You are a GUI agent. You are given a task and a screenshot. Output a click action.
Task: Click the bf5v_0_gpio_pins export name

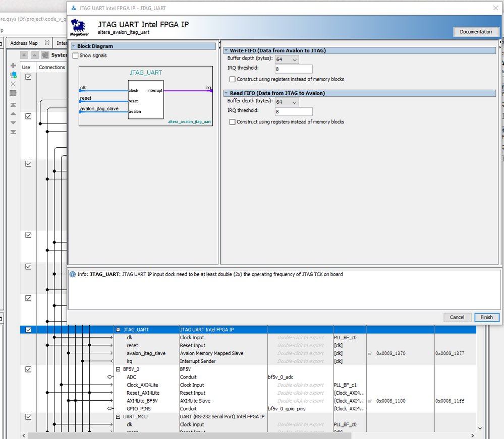[287, 409]
